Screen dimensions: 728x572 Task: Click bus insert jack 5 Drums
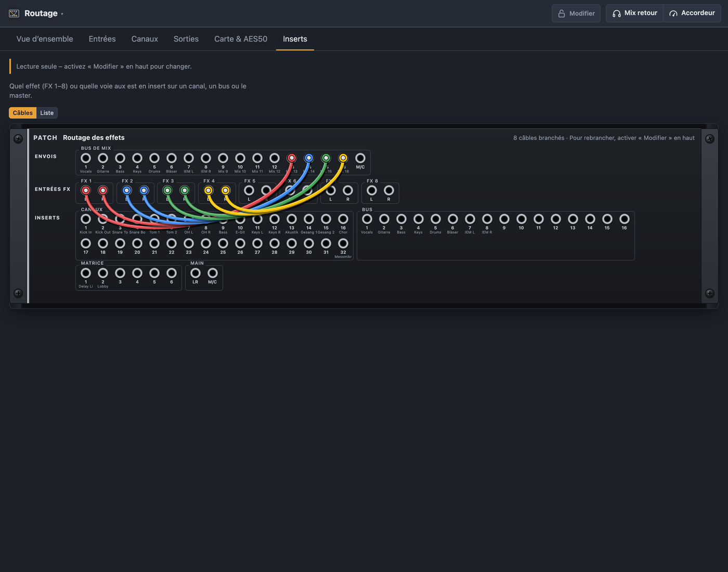436,219
